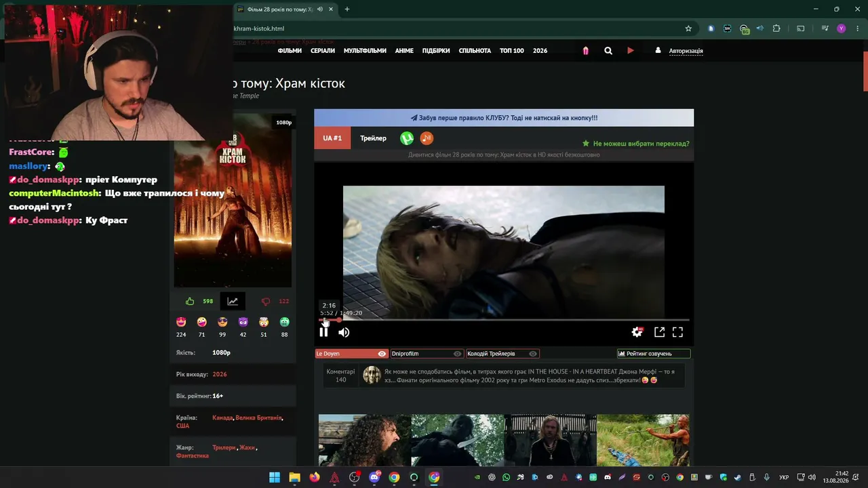The image size is (868, 488).
Task: Like the film with thumbs up
Action: tap(190, 302)
